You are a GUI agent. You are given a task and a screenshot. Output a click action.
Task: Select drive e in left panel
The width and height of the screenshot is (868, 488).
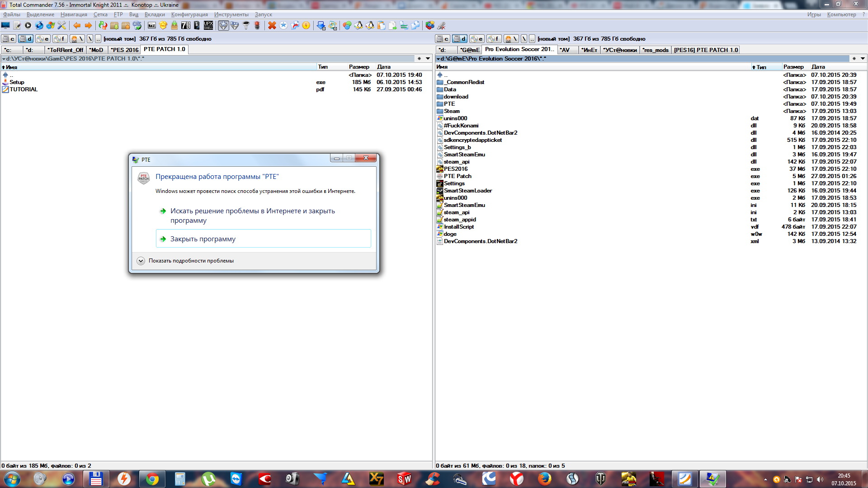click(43, 39)
